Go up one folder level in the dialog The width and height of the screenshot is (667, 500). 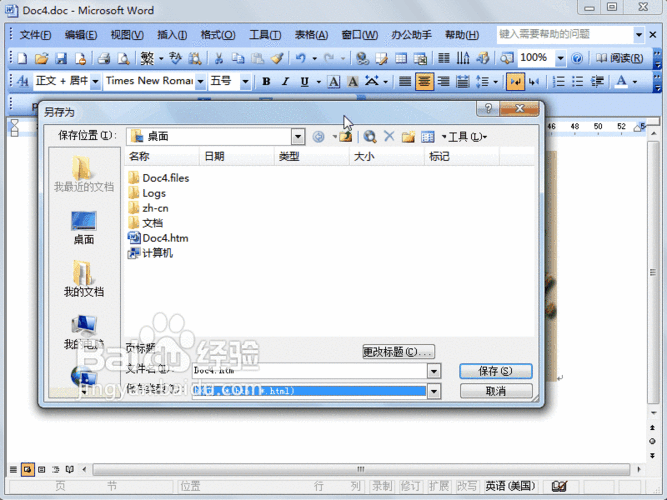346,136
